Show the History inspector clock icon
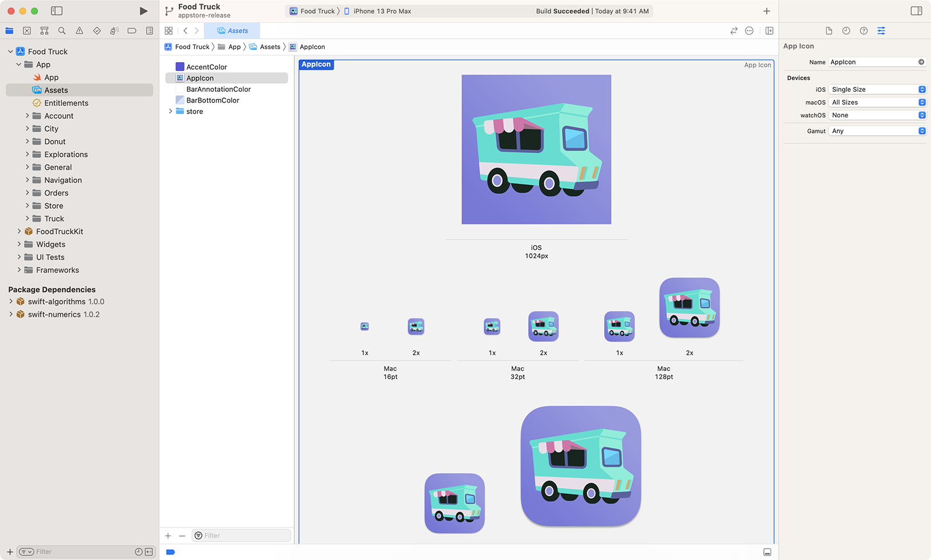The height and width of the screenshot is (560, 931). click(846, 31)
